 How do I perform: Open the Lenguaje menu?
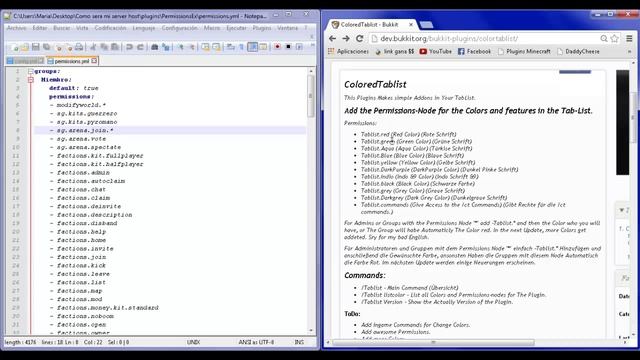(144, 28)
